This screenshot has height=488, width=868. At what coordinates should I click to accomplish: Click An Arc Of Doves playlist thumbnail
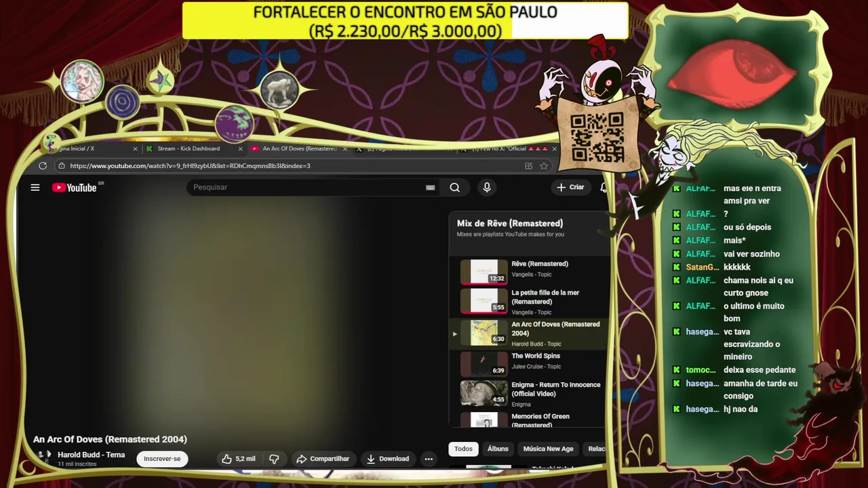tap(484, 333)
